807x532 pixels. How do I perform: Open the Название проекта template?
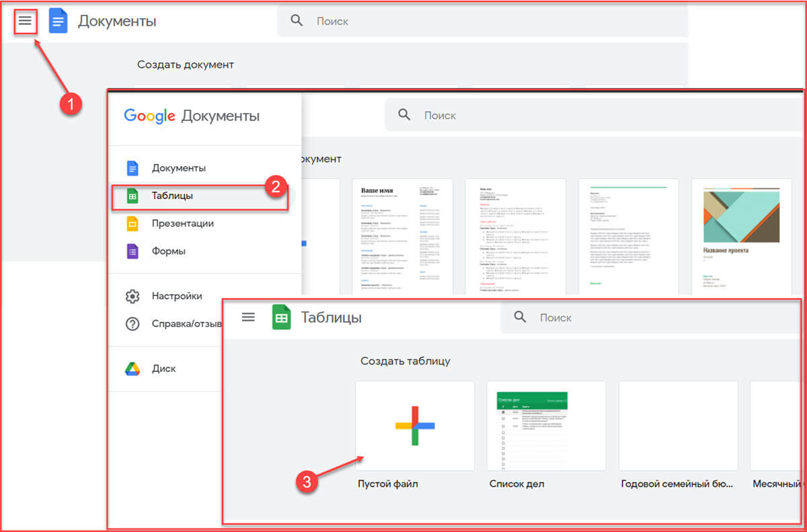741,237
